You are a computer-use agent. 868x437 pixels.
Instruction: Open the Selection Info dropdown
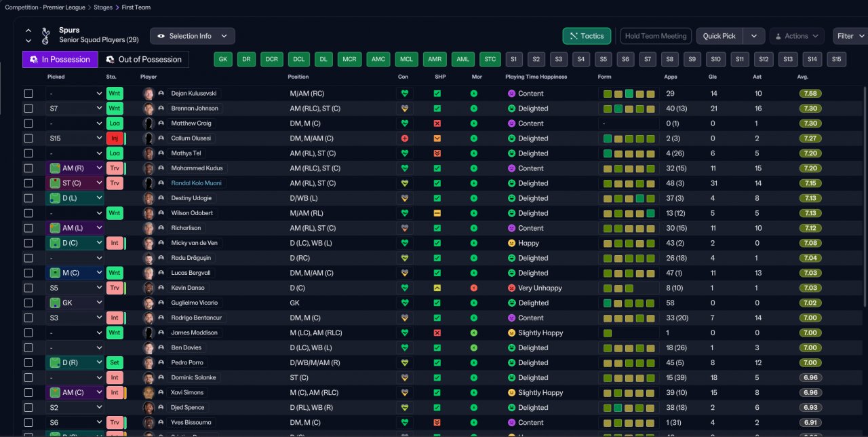(x=193, y=36)
